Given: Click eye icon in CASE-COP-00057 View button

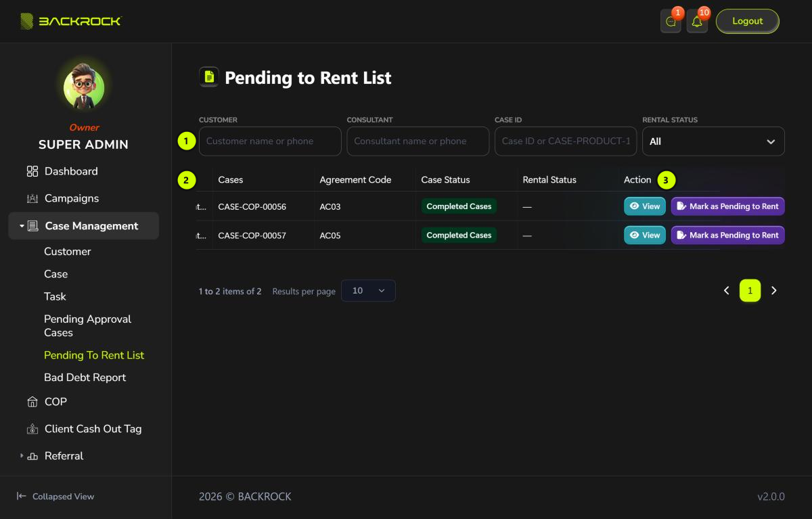Looking at the screenshot, I should [x=634, y=235].
